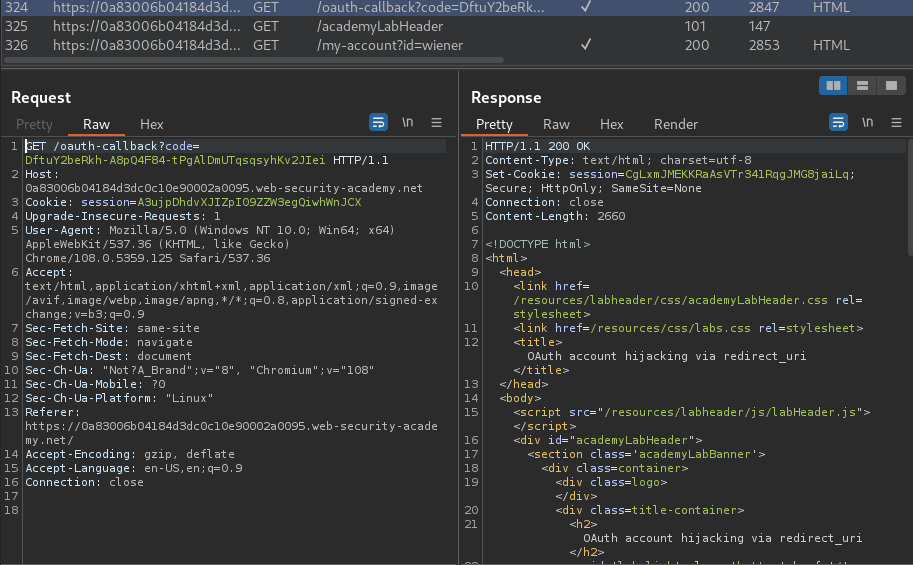Click the <!DOCTYPE html> line in response
This screenshot has width=913, height=565.
click(537, 244)
